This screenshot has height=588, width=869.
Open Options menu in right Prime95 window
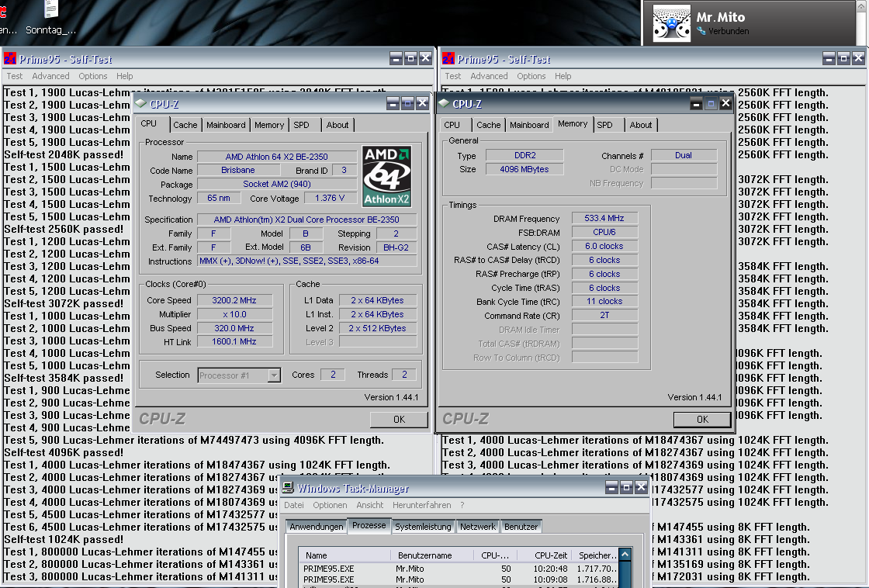coord(531,76)
